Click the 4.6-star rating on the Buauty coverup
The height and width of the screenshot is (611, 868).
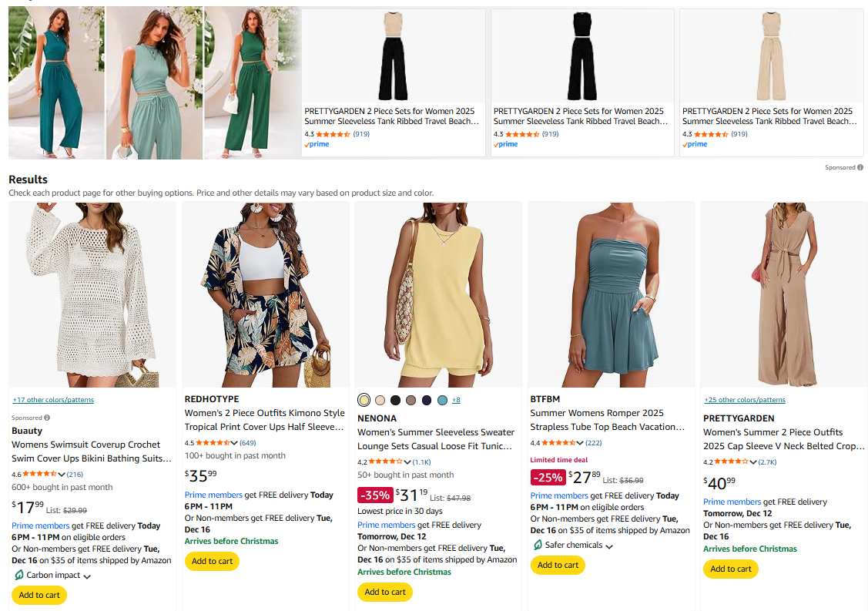39,474
